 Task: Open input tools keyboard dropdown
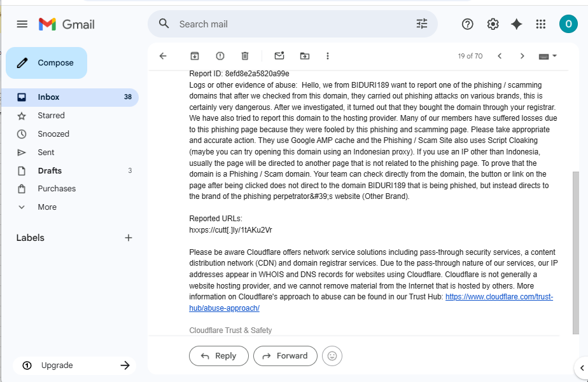click(x=547, y=56)
